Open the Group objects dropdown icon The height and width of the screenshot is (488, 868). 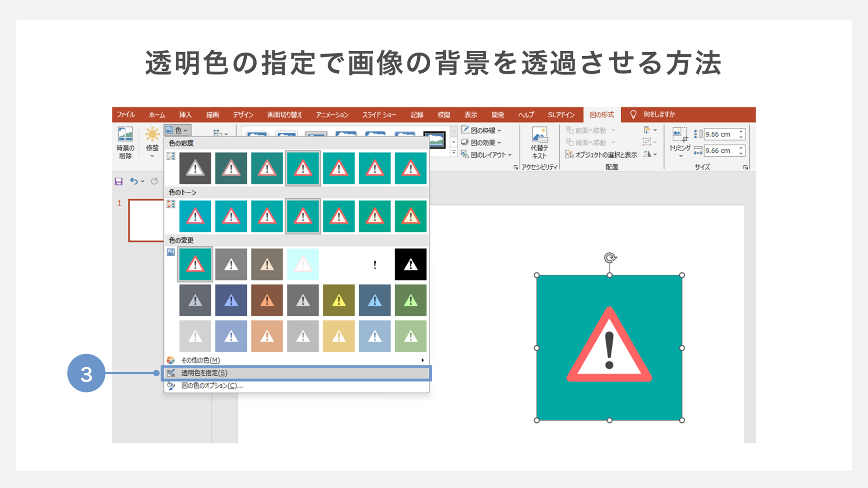click(x=650, y=142)
